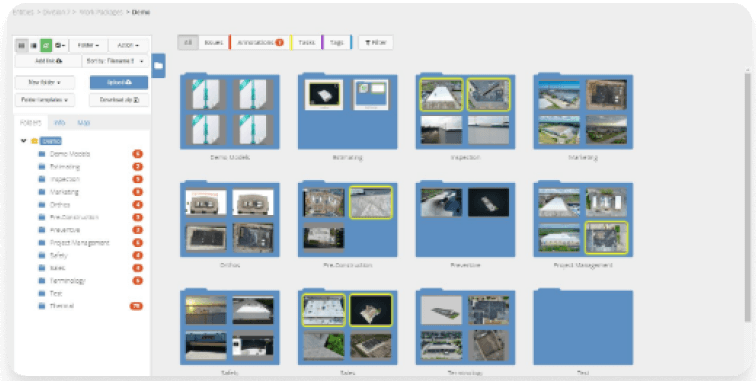This screenshot has height=381, width=756.
Task: Switch to the Map tab
Action: click(84, 122)
